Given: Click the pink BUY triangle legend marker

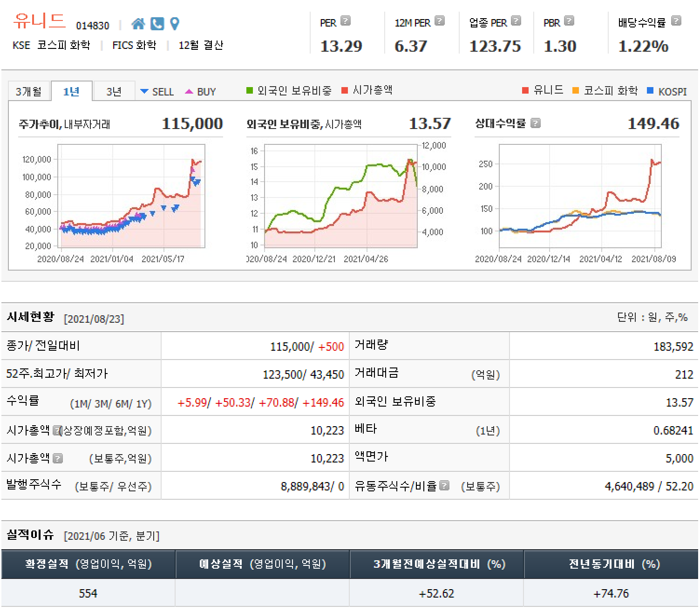Looking at the screenshot, I should pyautogui.click(x=189, y=91).
